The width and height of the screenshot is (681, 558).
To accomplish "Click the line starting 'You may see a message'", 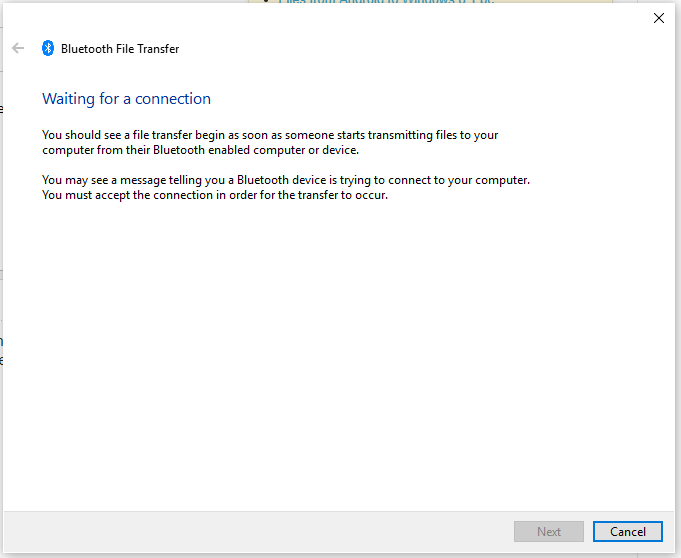I will point(285,180).
